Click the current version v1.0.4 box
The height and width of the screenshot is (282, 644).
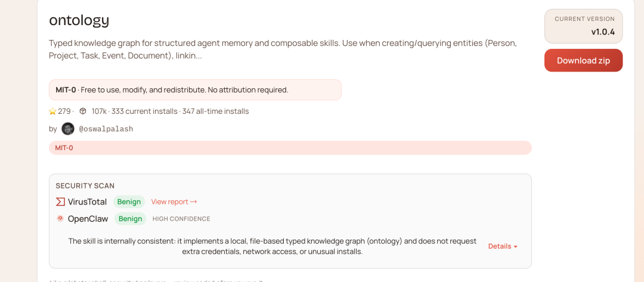(x=583, y=26)
